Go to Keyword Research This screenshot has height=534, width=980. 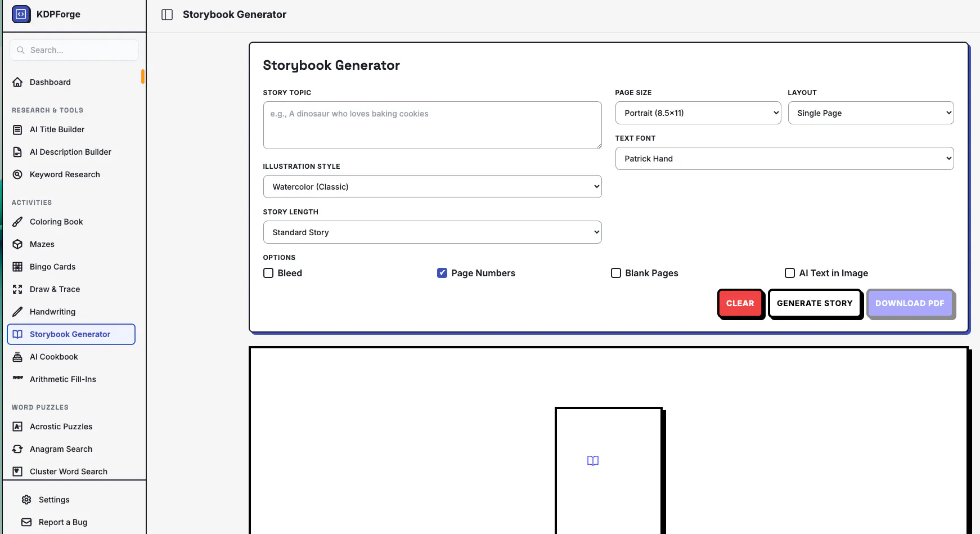click(71, 174)
